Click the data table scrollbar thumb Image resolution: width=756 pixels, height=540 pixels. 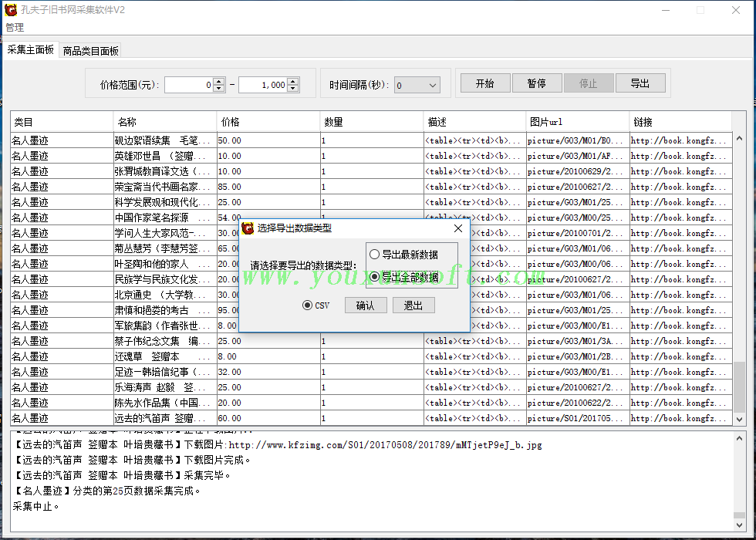[739, 386]
